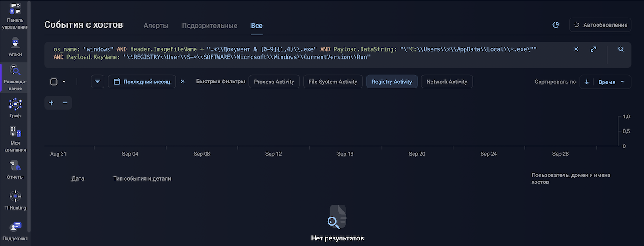
Task: Open the Граф sidebar icon
Action: (x=15, y=108)
